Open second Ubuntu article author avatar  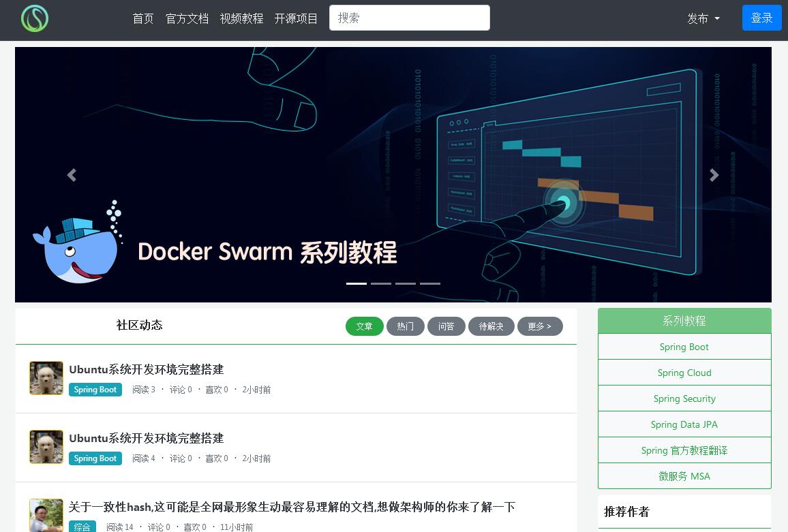[x=46, y=447]
